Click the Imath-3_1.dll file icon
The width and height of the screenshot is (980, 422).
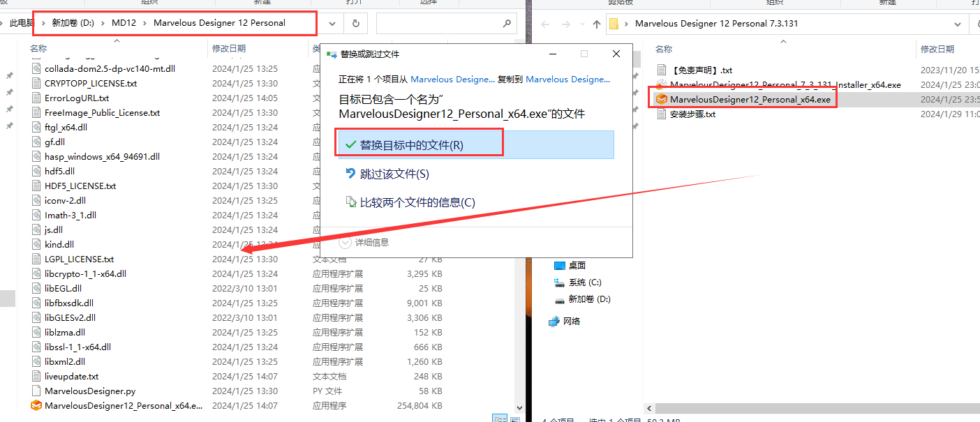point(38,215)
